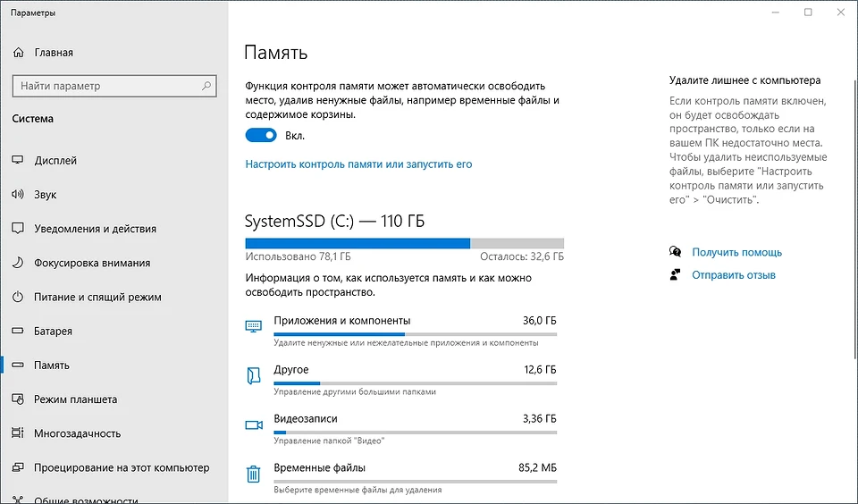Click the keyboard icon for Приложения и компоненты
Viewport: 858px width, 504px height.
coord(253,327)
